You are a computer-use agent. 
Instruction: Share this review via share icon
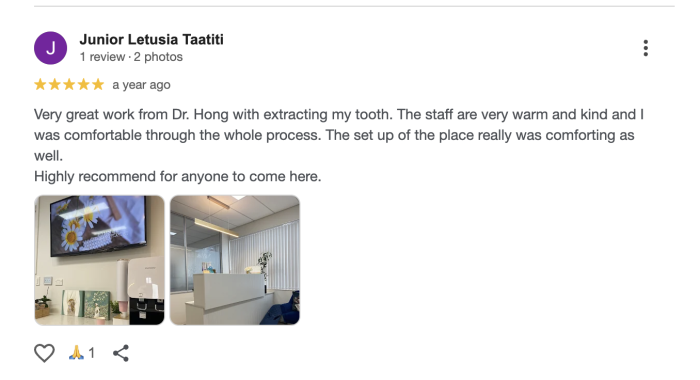coord(121,353)
